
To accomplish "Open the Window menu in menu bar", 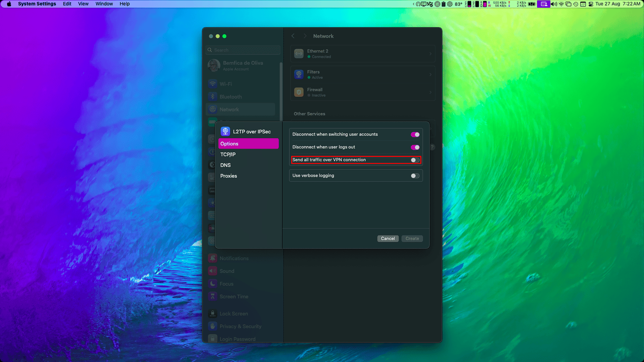I will click(x=104, y=4).
